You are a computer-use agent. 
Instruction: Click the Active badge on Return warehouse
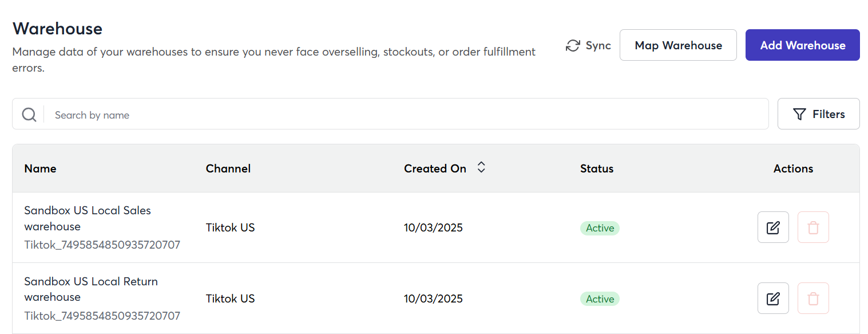pyautogui.click(x=600, y=299)
